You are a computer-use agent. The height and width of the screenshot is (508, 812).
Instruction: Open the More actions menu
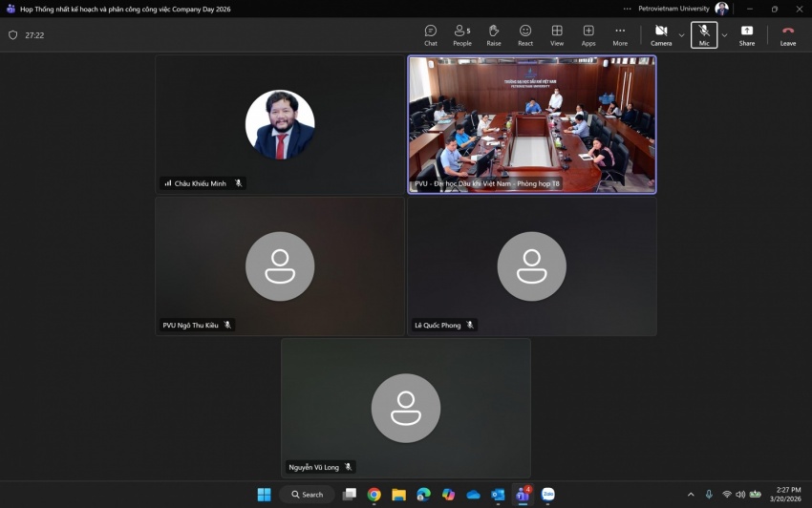coord(620,35)
